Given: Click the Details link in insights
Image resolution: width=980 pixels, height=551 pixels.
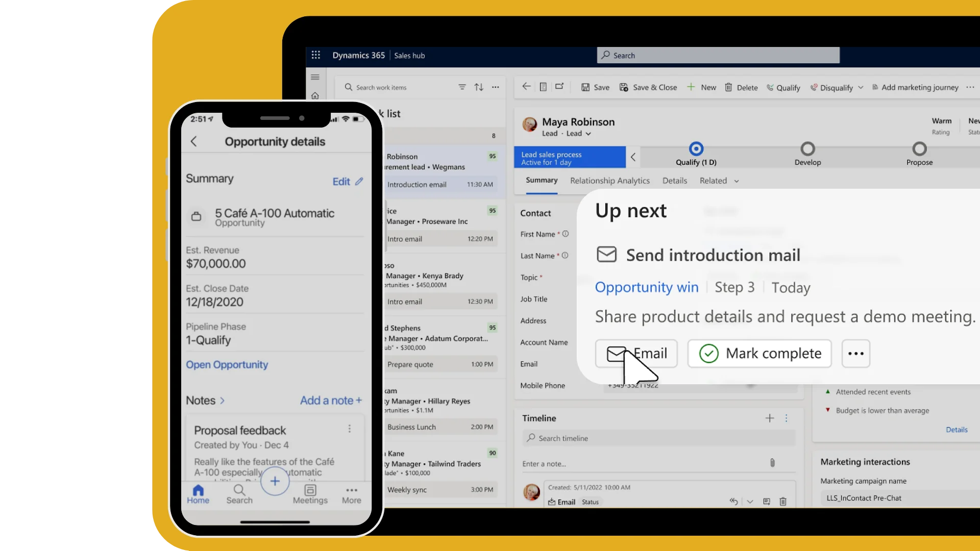Looking at the screenshot, I should click(x=957, y=430).
